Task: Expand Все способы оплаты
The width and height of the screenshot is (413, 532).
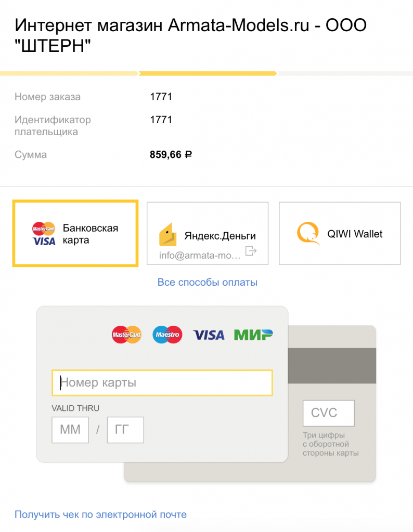Action: [x=208, y=283]
